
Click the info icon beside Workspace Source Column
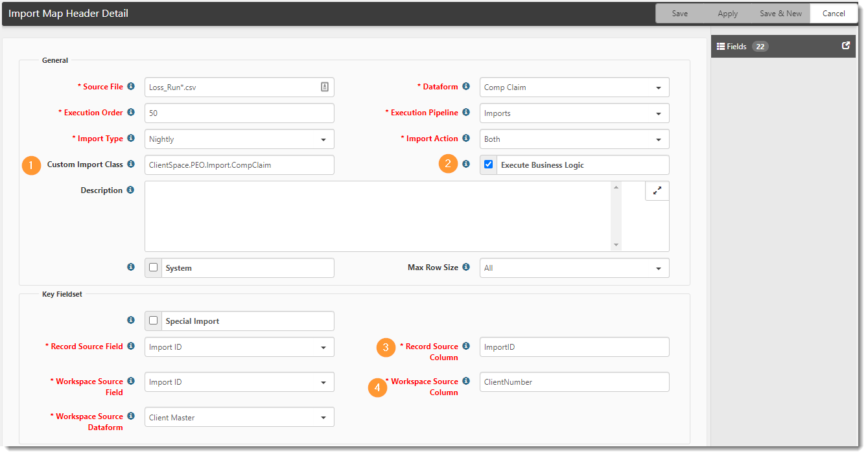click(x=466, y=381)
